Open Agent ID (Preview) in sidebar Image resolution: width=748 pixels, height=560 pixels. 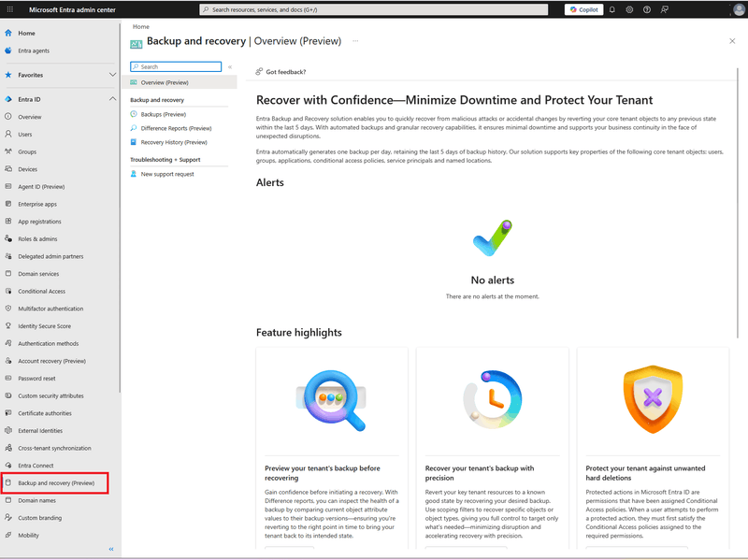click(x=41, y=186)
